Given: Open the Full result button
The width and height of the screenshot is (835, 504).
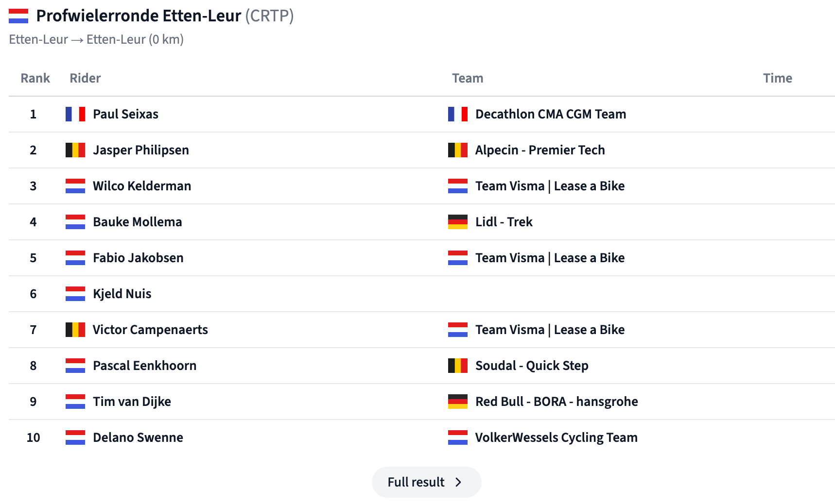Looking at the screenshot, I should 427,482.
